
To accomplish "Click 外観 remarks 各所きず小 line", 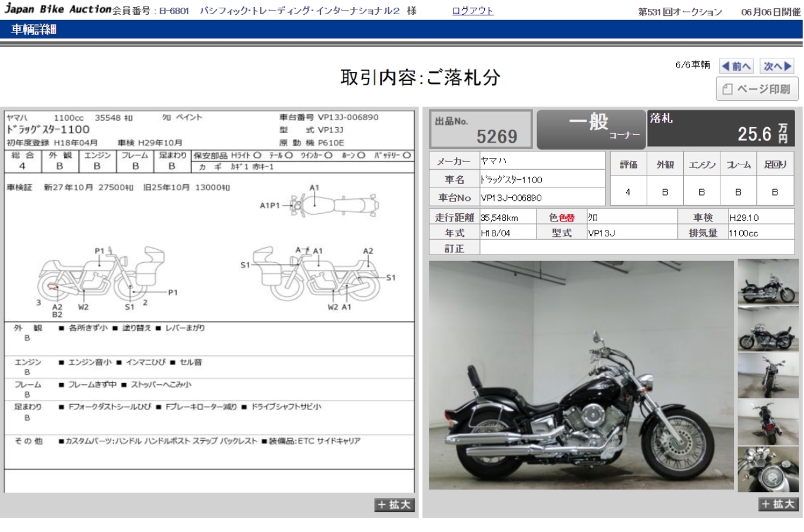I will [132, 328].
